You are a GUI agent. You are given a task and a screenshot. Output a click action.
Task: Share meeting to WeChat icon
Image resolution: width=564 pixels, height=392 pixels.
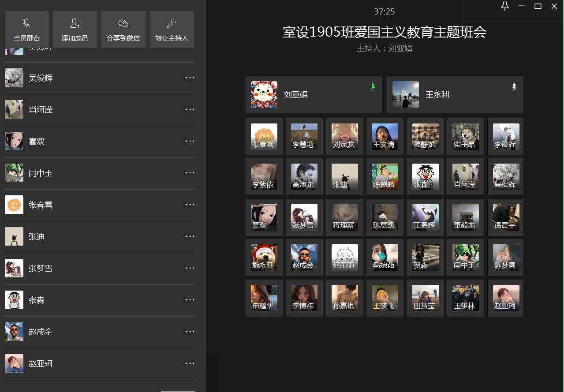click(x=123, y=24)
